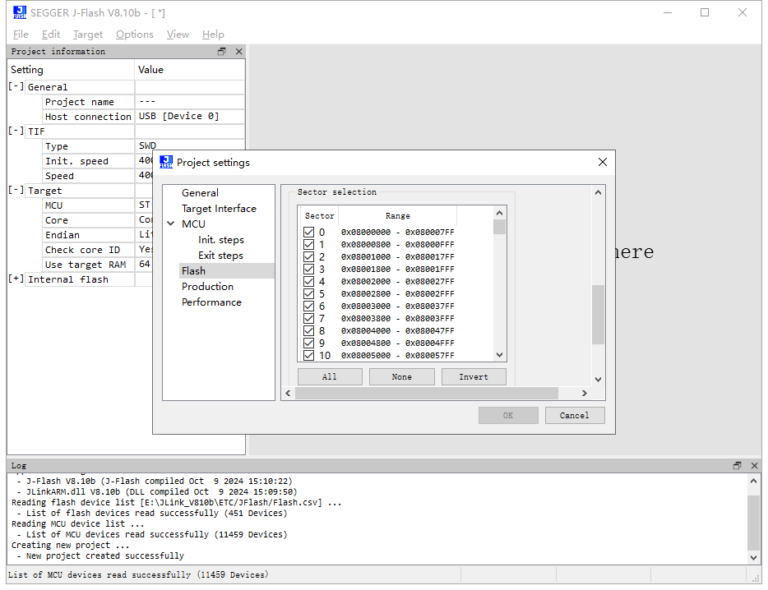Close the Log panel
This screenshot has width=768, height=590.
(752, 466)
